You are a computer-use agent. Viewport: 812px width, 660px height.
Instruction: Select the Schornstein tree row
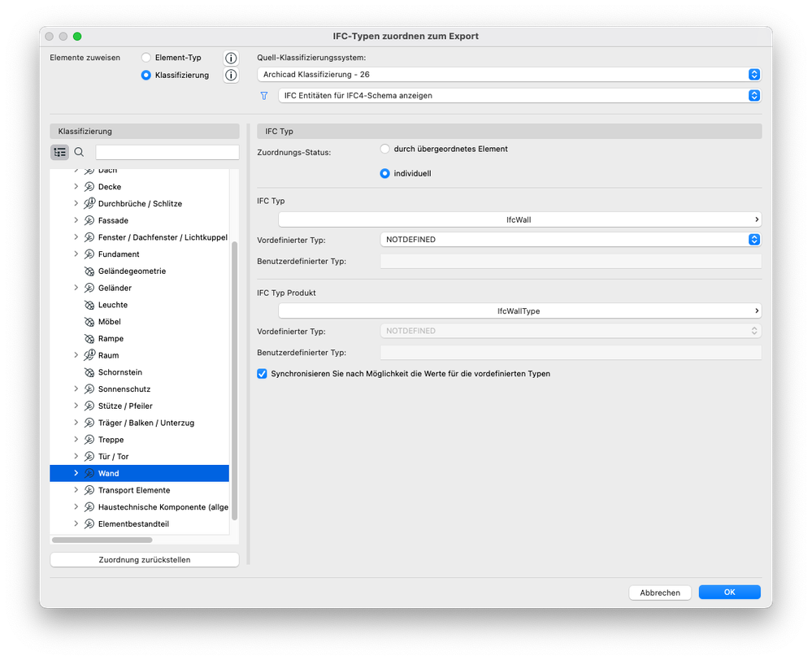click(139, 372)
